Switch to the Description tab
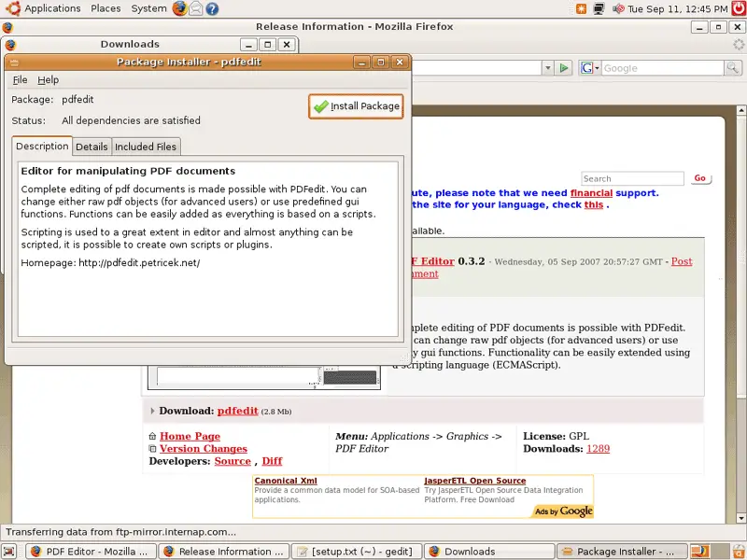 point(42,147)
